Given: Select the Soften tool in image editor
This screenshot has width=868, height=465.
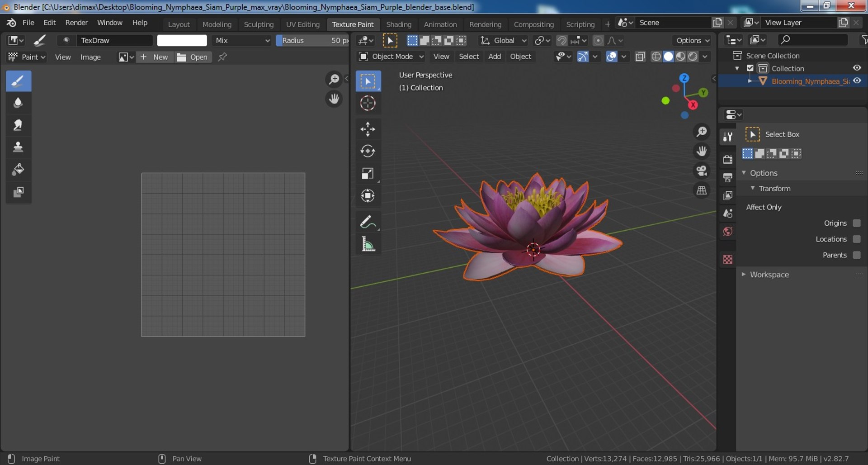Looking at the screenshot, I should coord(19,103).
